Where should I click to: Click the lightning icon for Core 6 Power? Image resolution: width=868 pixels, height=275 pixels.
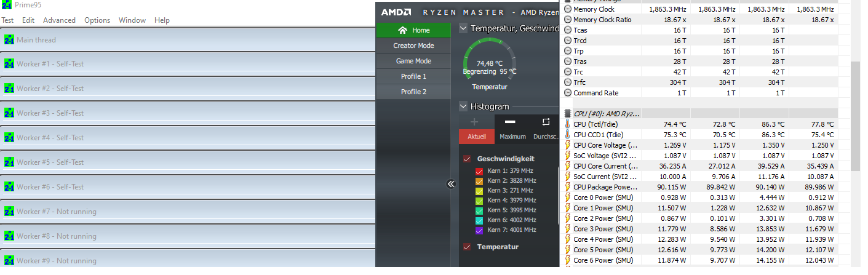click(x=568, y=260)
